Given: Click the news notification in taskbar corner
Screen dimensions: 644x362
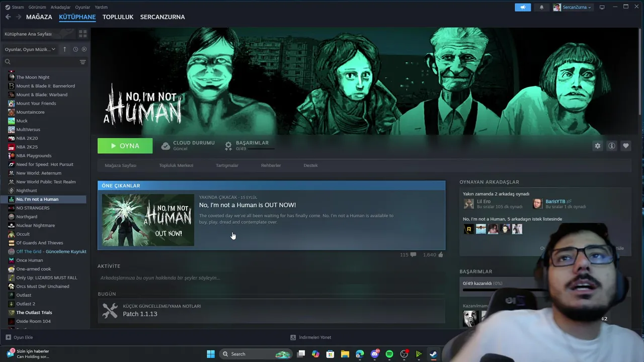Looking at the screenshot, I should (x=28, y=354).
